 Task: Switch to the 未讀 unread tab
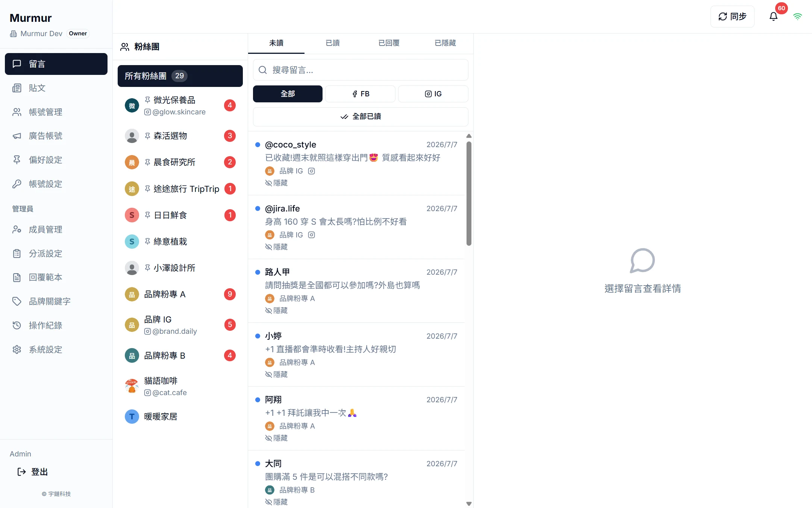pyautogui.click(x=276, y=43)
